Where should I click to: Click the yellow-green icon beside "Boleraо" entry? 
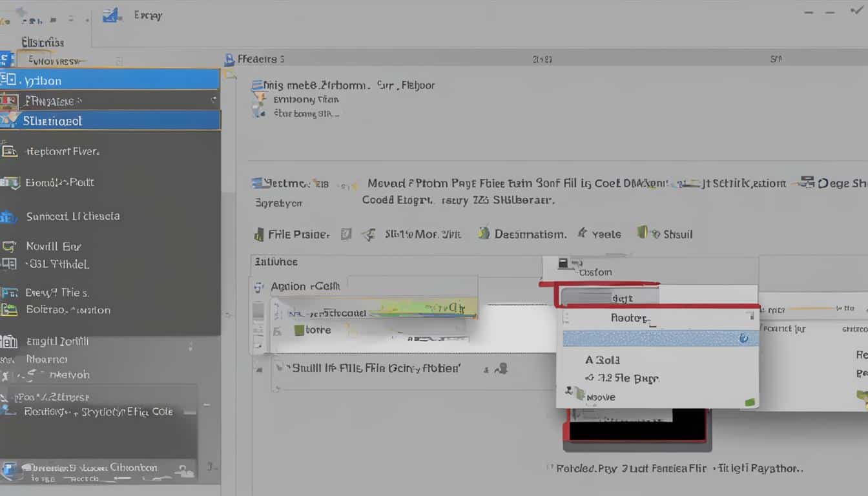pos(8,310)
